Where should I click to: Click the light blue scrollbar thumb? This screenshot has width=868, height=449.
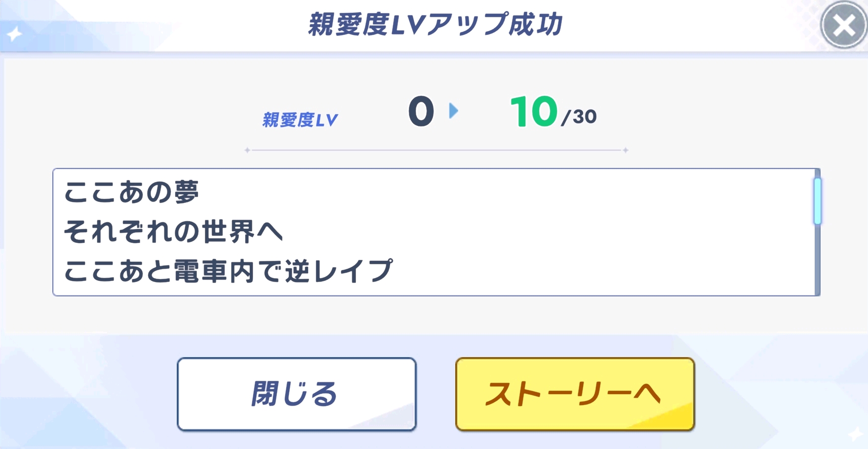(x=817, y=201)
